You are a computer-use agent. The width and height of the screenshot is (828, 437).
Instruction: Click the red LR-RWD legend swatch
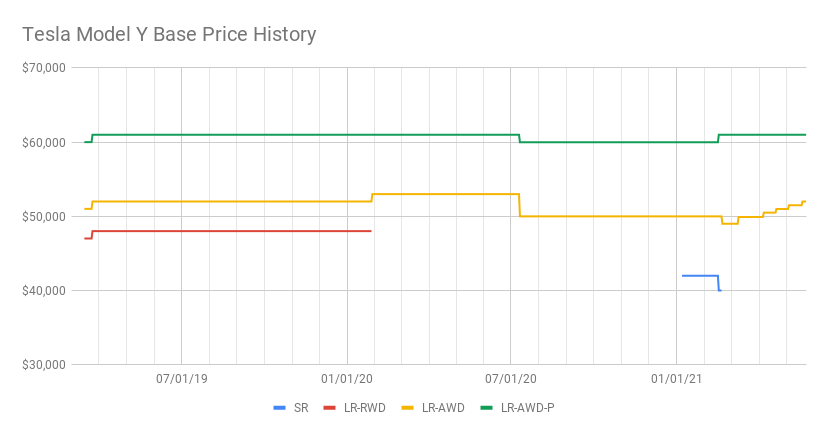(x=331, y=408)
